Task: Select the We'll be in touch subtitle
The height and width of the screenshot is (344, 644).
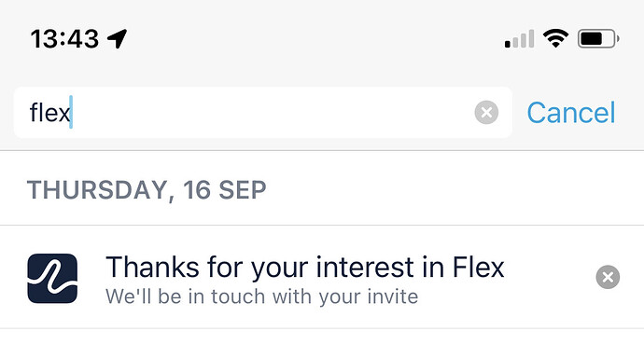Action: (x=261, y=296)
